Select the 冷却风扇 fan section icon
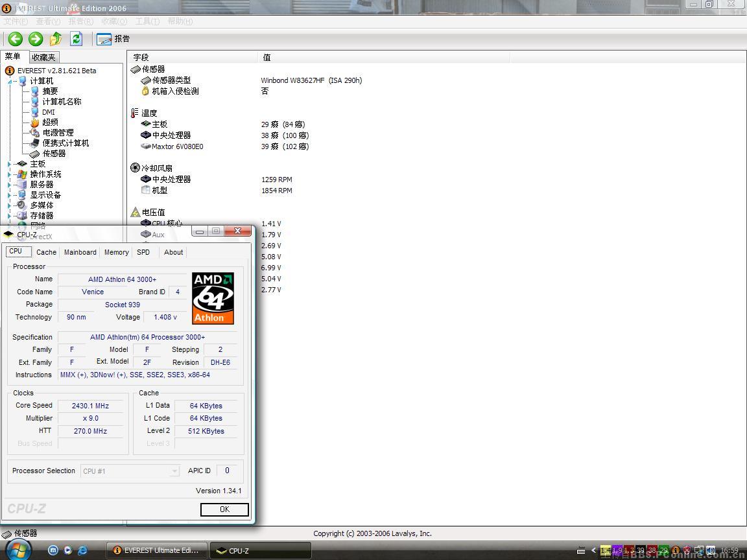This screenshot has height=560, width=747. pos(135,168)
